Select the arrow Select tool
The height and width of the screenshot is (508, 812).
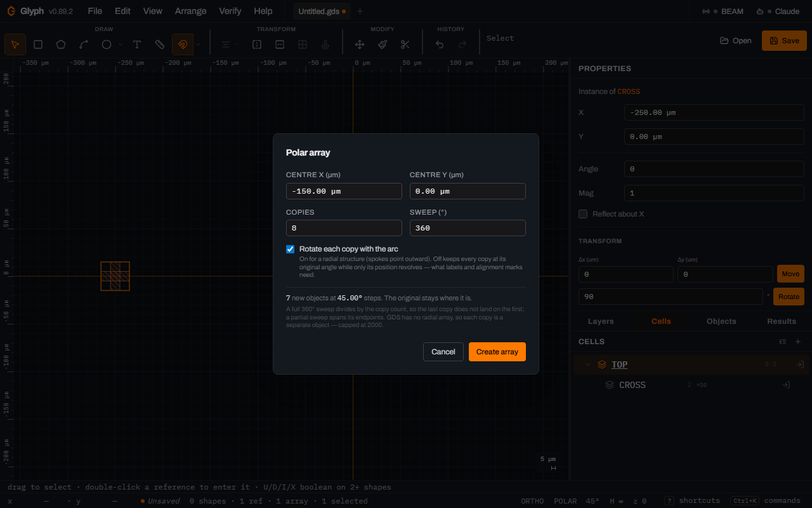click(15, 44)
